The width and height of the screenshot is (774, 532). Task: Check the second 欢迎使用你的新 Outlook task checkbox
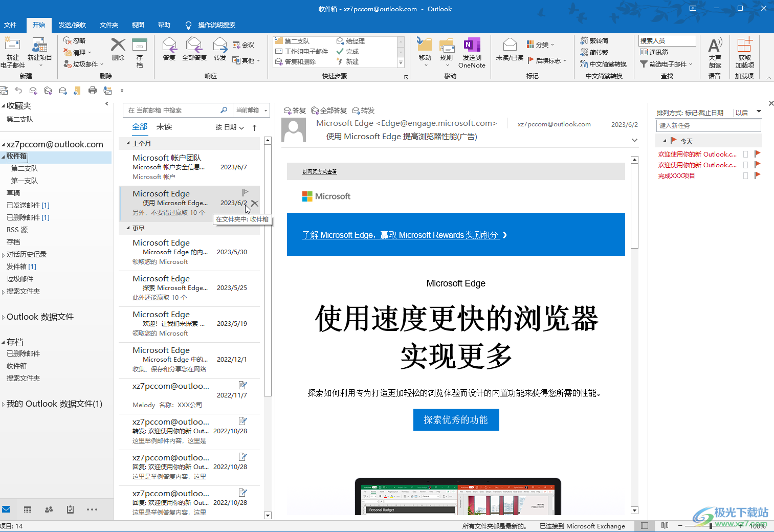tap(745, 165)
